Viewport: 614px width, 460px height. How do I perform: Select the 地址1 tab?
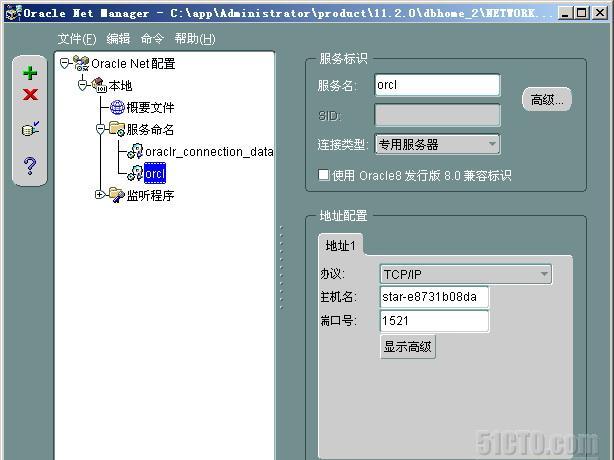tap(340, 245)
